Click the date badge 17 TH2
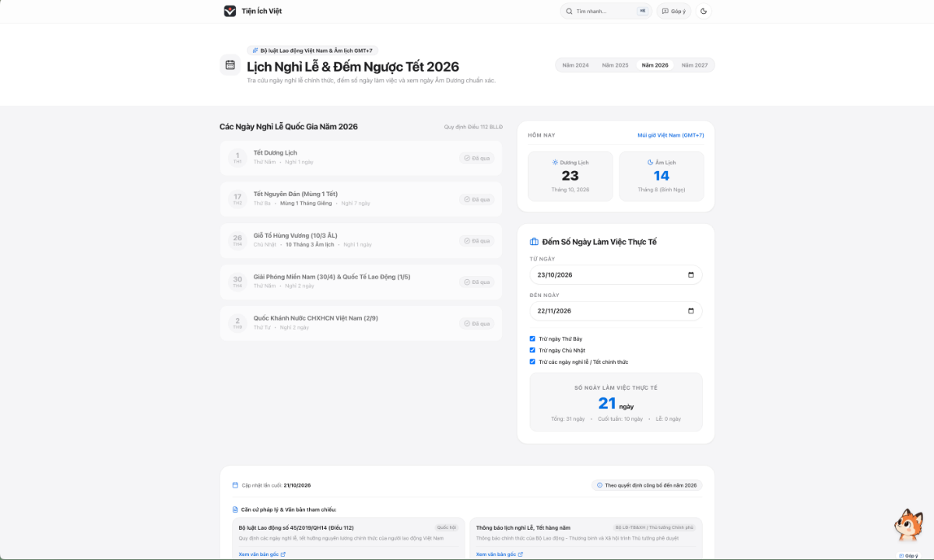Image resolution: width=934 pixels, height=560 pixels. [x=237, y=199]
